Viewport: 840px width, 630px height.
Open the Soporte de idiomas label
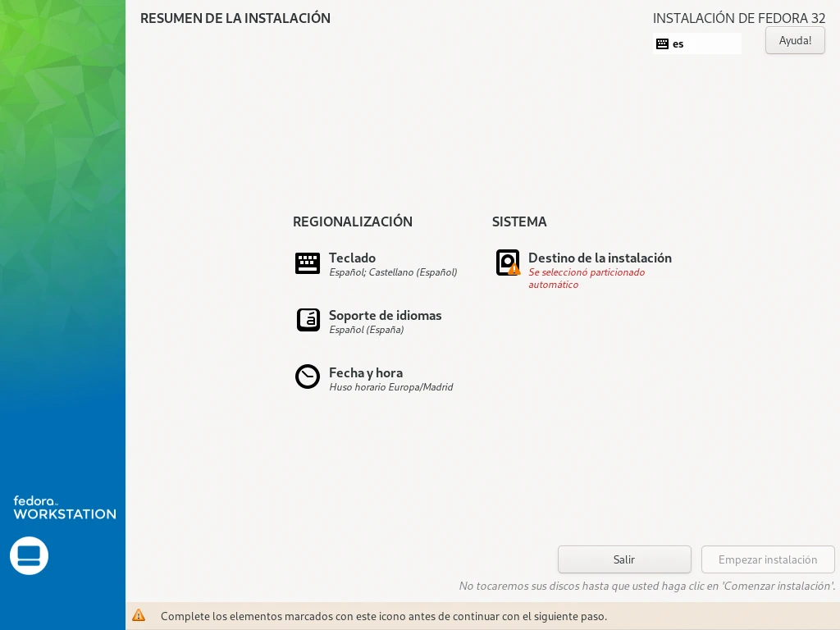[x=385, y=315]
